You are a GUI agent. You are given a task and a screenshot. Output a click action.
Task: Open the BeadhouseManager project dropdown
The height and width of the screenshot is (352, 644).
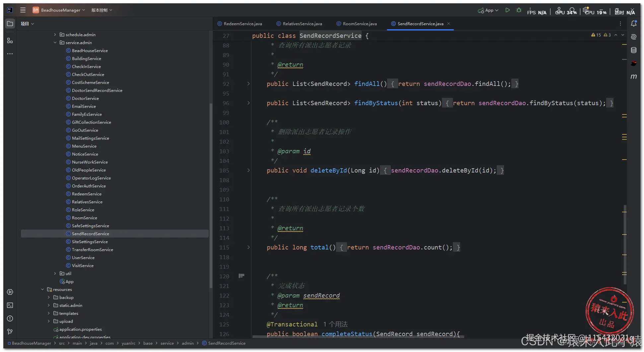click(x=59, y=10)
